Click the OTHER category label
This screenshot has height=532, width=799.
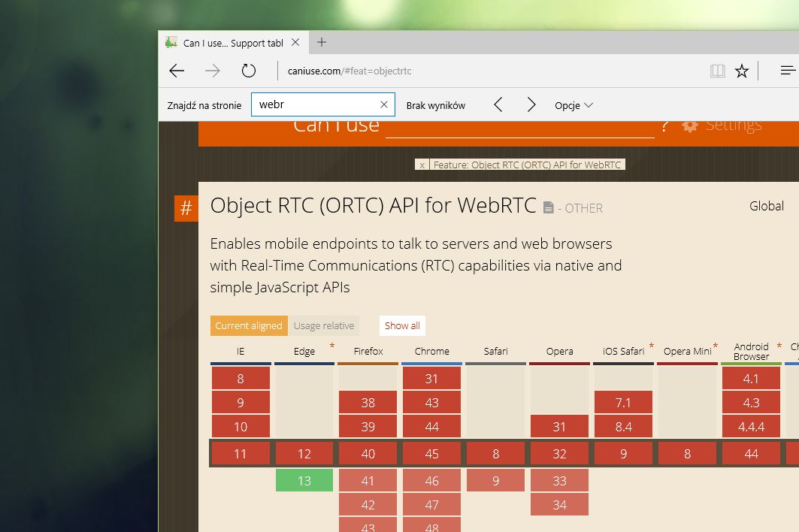[583, 208]
